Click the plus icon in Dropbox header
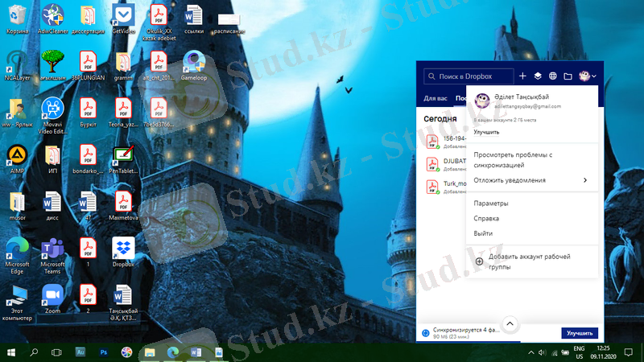 click(x=522, y=76)
